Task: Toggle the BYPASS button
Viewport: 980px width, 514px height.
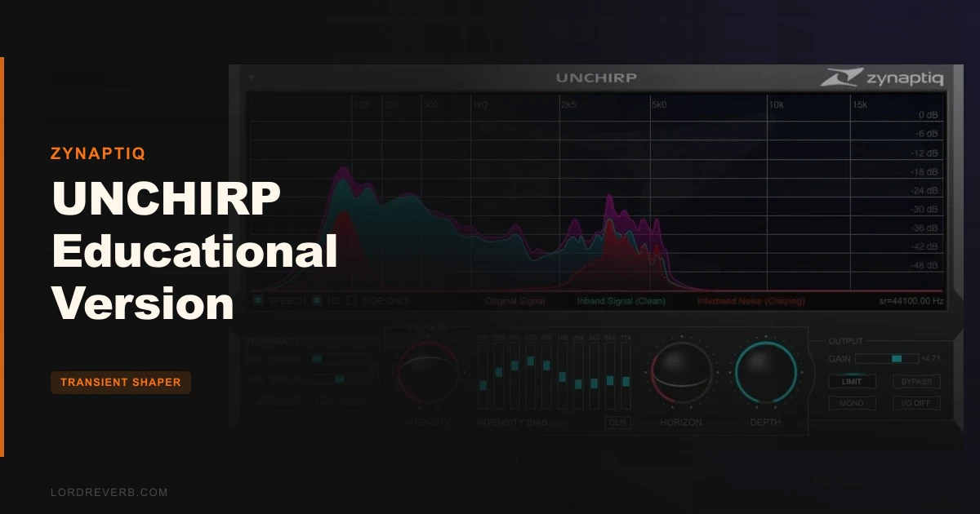Action: tap(916, 381)
